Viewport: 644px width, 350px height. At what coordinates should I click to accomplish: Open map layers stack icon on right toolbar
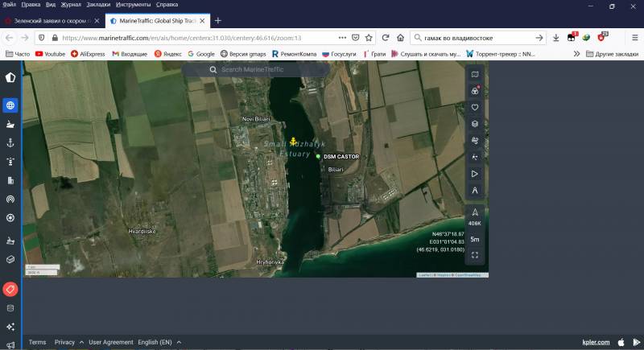[475, 124]
